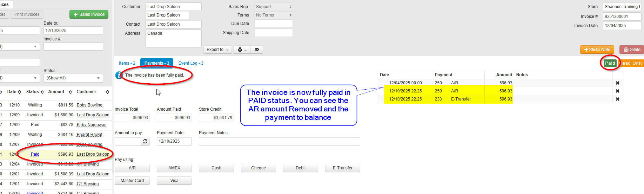Click the green Sales Invoice button
Screen dimensions: 644x194
tap(89, 14)
